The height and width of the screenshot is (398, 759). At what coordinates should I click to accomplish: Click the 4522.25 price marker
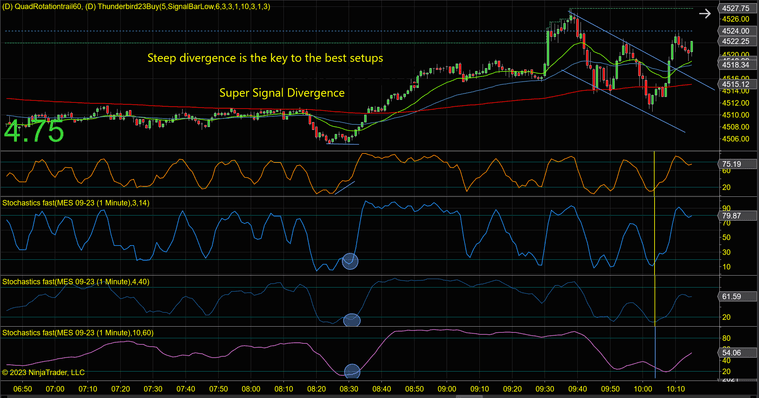[736, 42]
